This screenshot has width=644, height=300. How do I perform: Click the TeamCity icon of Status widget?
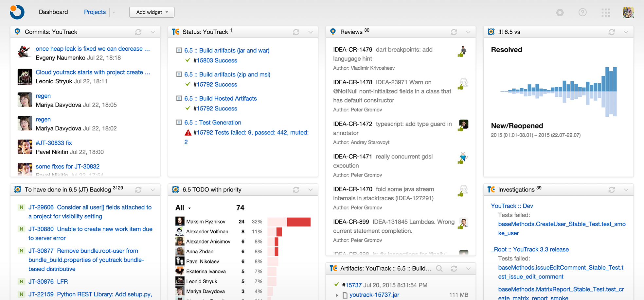point(176,32)
